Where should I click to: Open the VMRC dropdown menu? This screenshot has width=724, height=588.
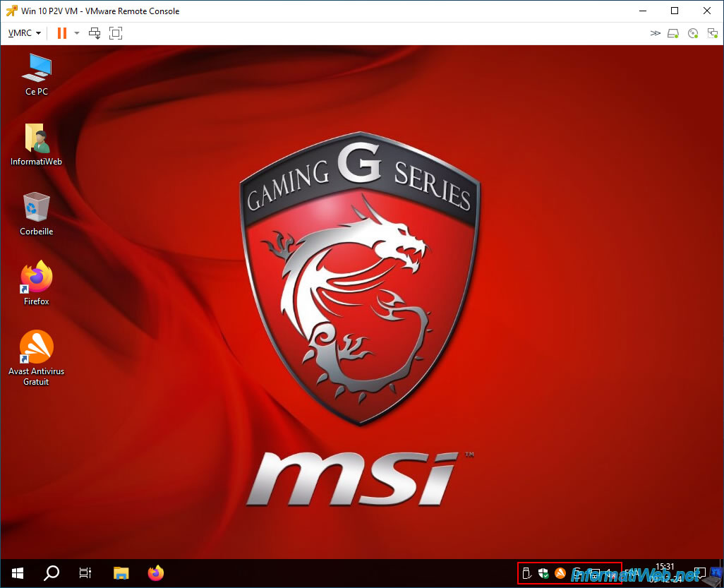pos(25,32)
